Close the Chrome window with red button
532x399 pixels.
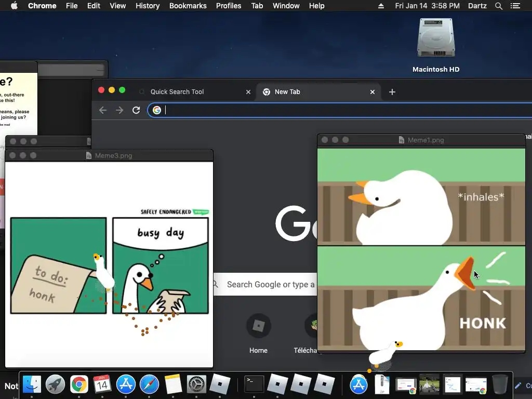coord(101,90)
